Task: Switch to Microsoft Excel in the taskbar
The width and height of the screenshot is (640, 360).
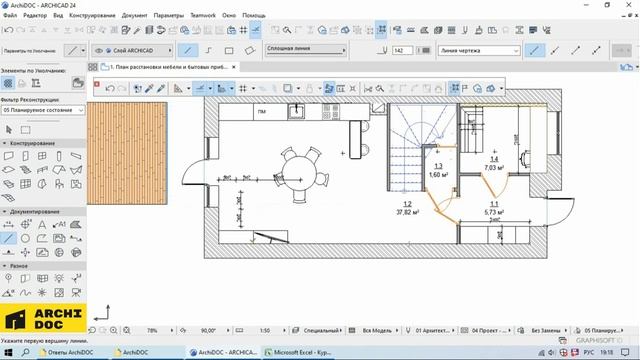Action: (x=298, y=352)
